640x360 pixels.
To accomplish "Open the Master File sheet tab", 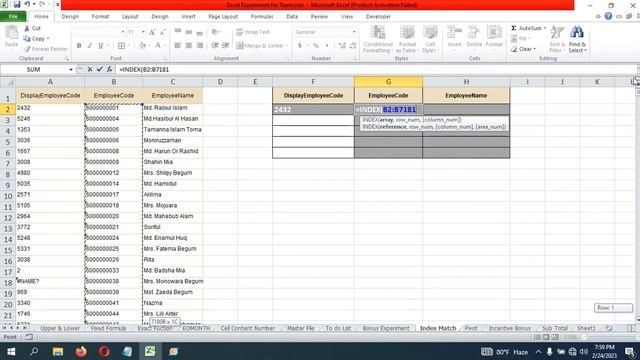I will (x=301, y=328).
